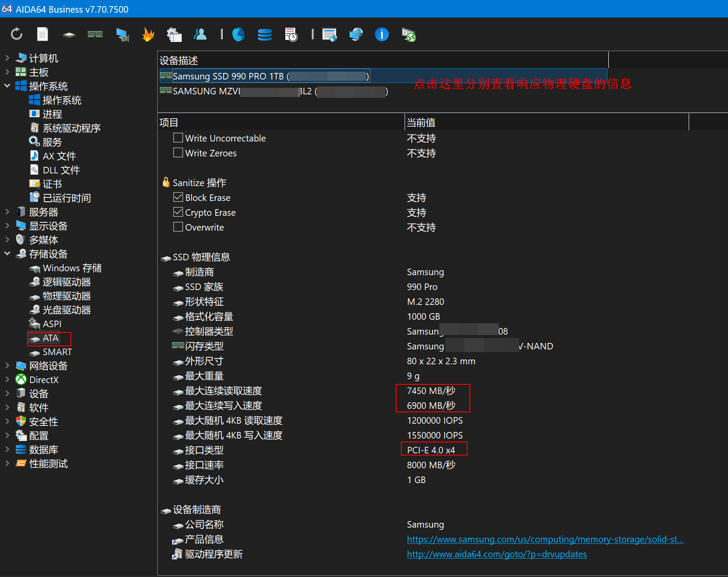Image resolution: width=728 pixels, height=577 pixels.
Task: Click the monitor with green X icon
Action: point(409,35)
